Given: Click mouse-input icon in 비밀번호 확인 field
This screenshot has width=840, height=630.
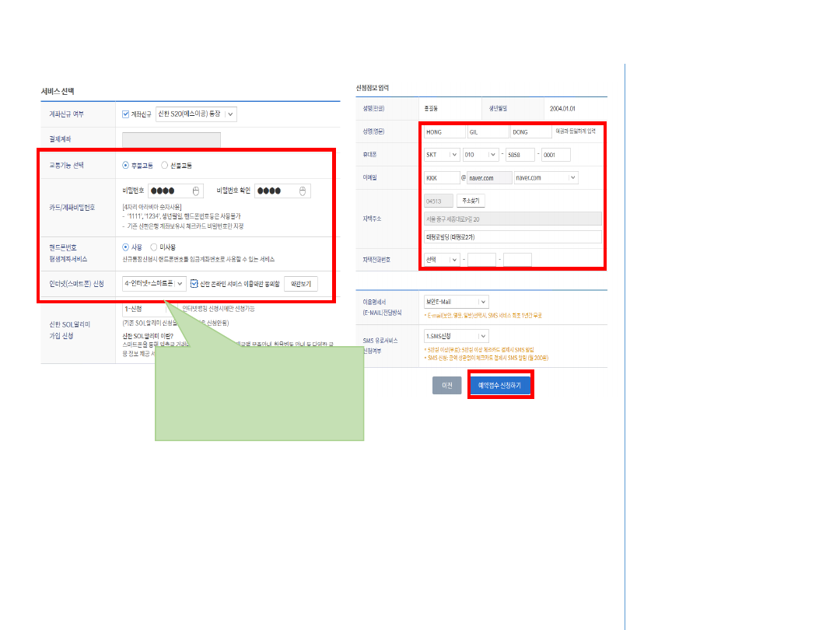Looking at the screenshot, I should [302, 191].
